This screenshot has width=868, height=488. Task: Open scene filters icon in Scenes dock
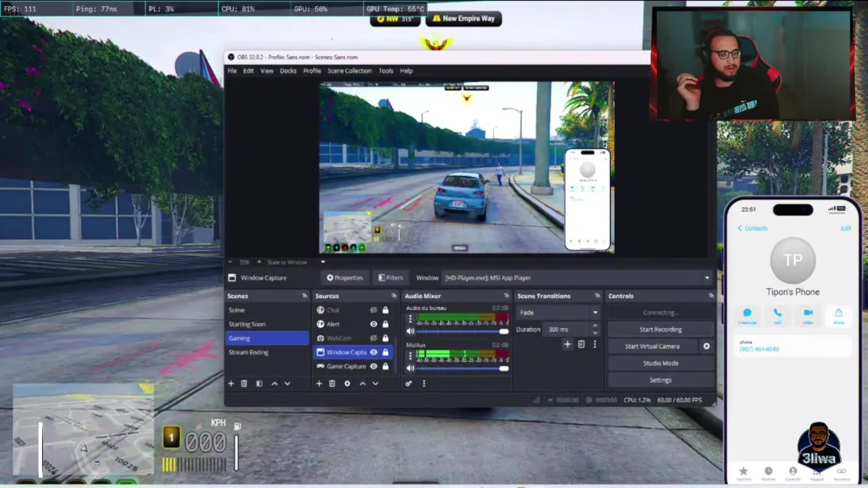tap(259, 384)
